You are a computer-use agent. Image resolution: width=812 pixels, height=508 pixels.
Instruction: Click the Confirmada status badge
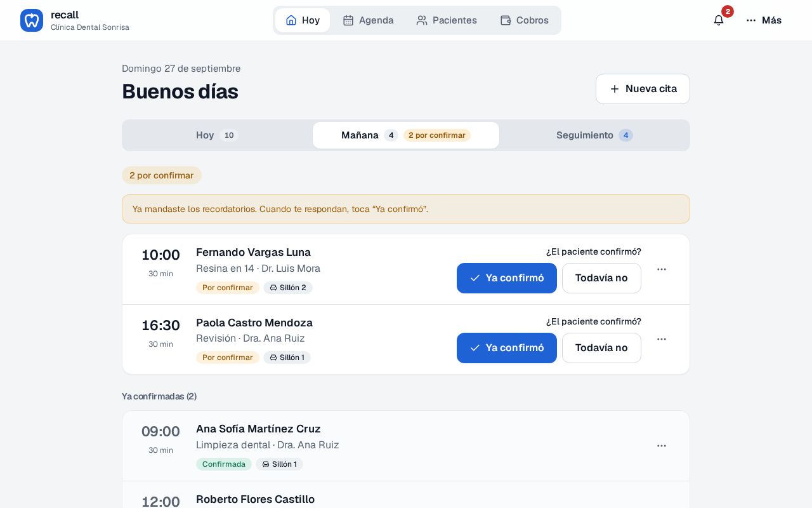coord(224,464)
